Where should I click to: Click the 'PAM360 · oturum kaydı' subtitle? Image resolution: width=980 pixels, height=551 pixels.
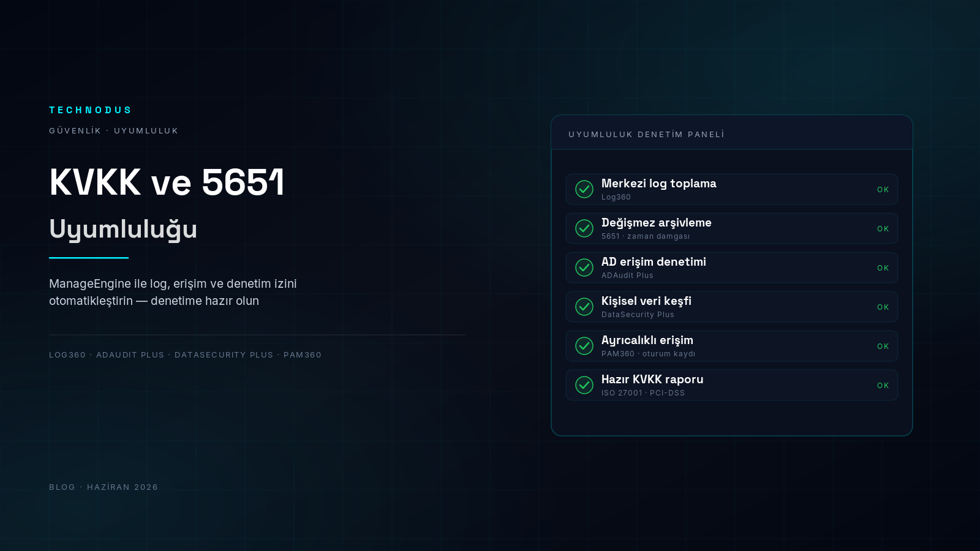tap(649, 354)
